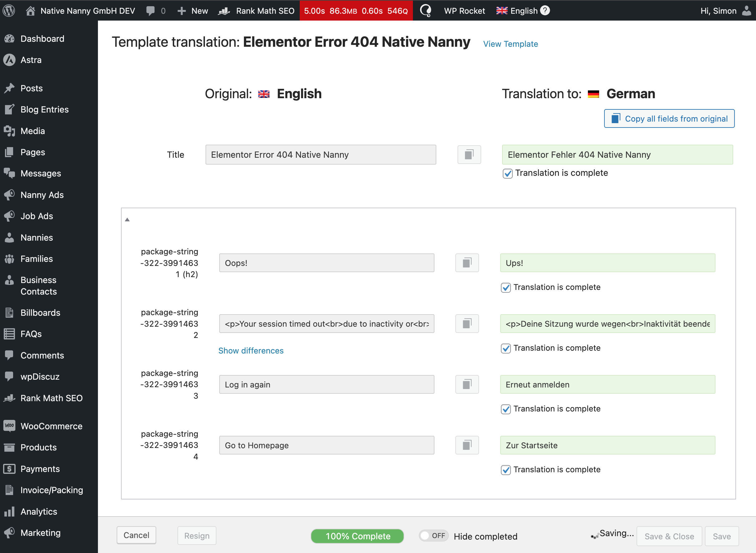Collapse the package strings section triangle
Viewport: 756px width, 553px height.
(x=127, y=219)
